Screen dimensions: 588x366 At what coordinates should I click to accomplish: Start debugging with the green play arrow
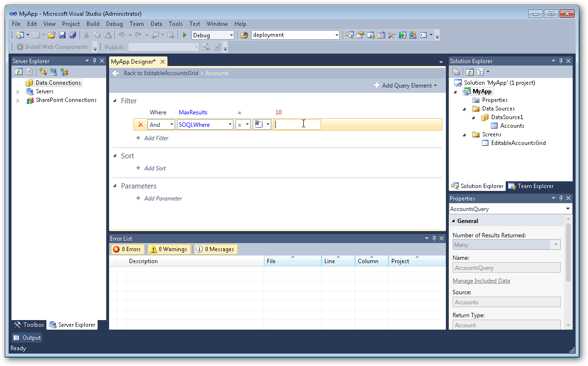click(184, 34)
